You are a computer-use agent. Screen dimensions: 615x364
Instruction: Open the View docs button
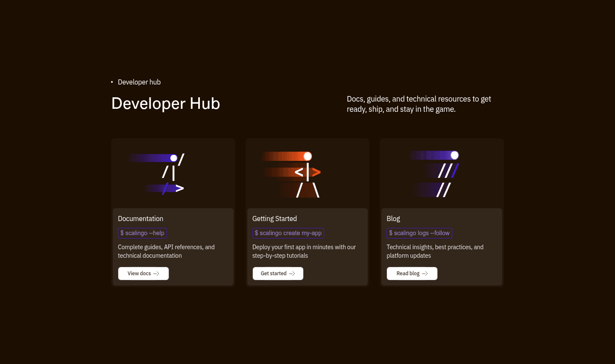pyautogui.click(x=143, y=274)
